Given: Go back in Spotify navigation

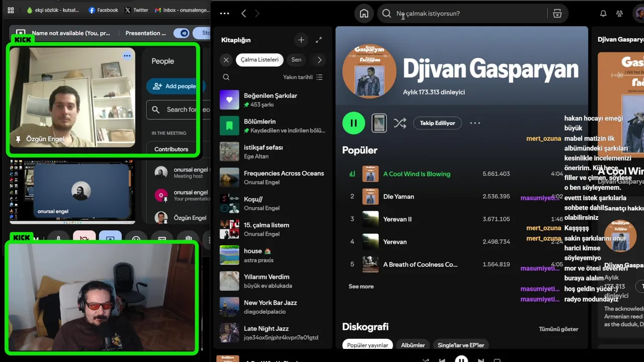Looking at the screenshot, I should coord(244,14).
